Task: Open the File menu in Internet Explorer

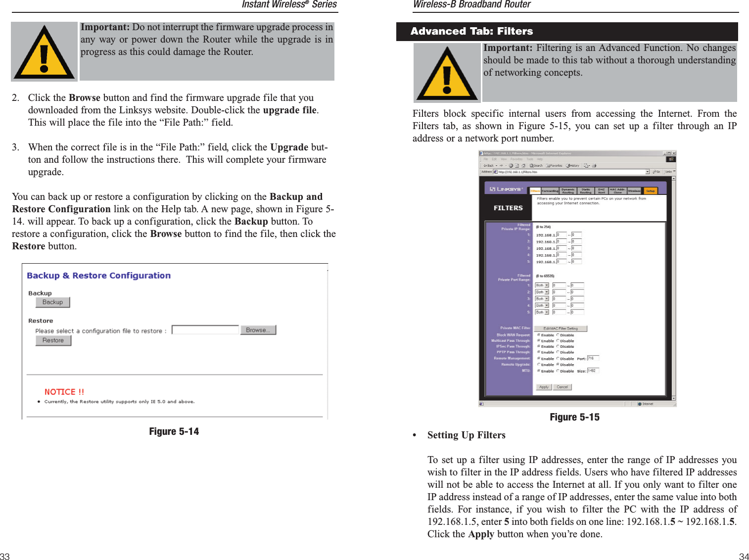Action: pos(485,159)
